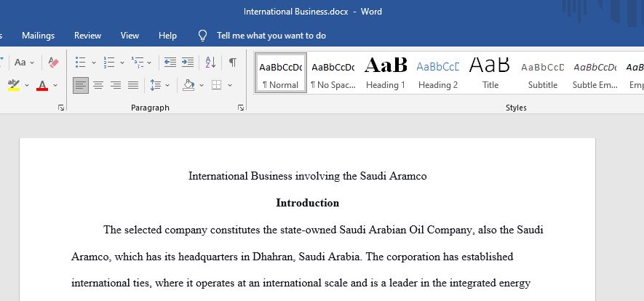The image size is (644, 301).
Task: Click the Numbering list icon
Action: (109, 63)
